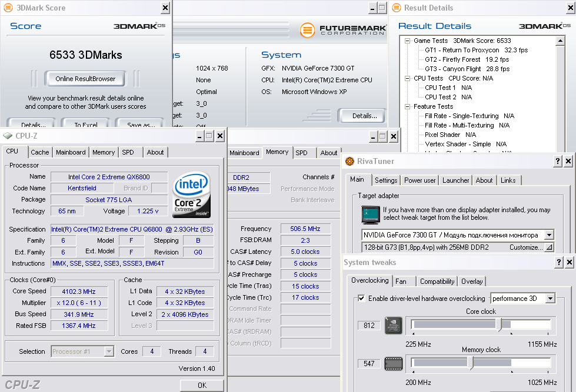This screenshot has width=576, height=392.
Task: Select CPU Test 1 row
Action: click(448, 88)
